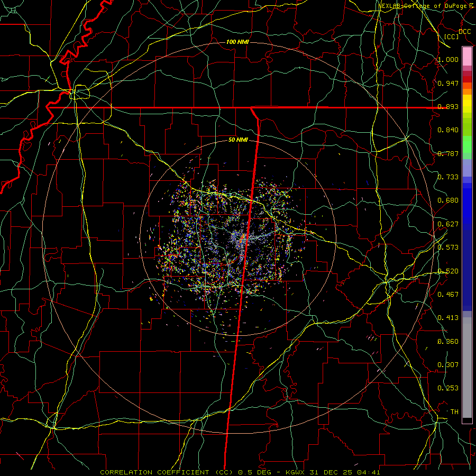
Task: Click the "KGWX" radar site identifier
Action: (296, 472)
